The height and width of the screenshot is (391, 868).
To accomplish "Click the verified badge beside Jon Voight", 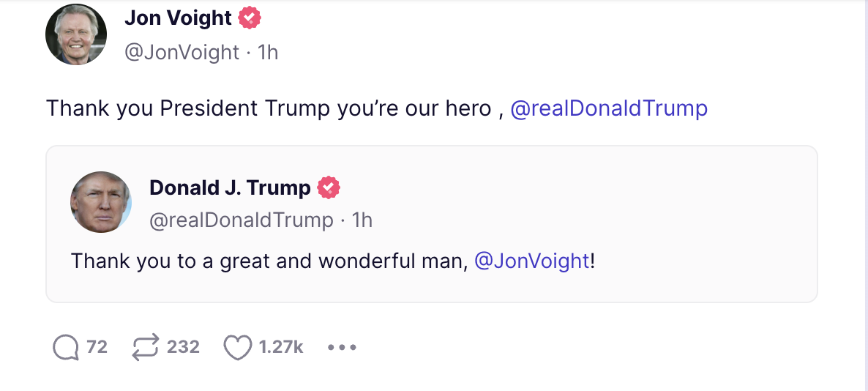I will tap(250, 18).
